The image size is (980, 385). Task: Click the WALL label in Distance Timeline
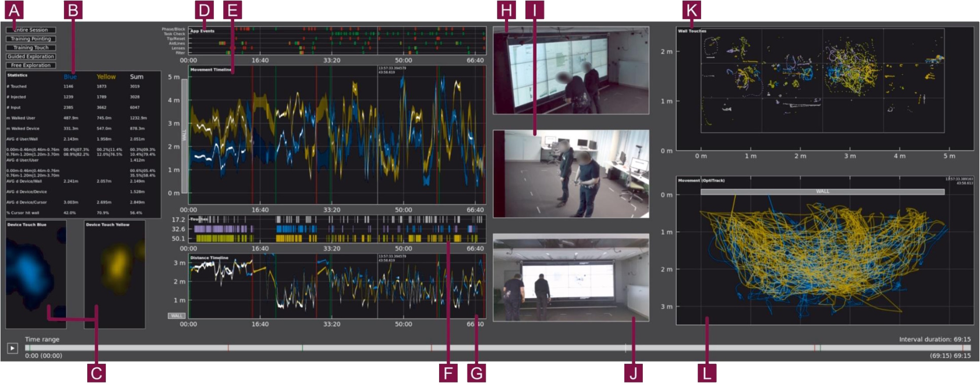(176, 316)
